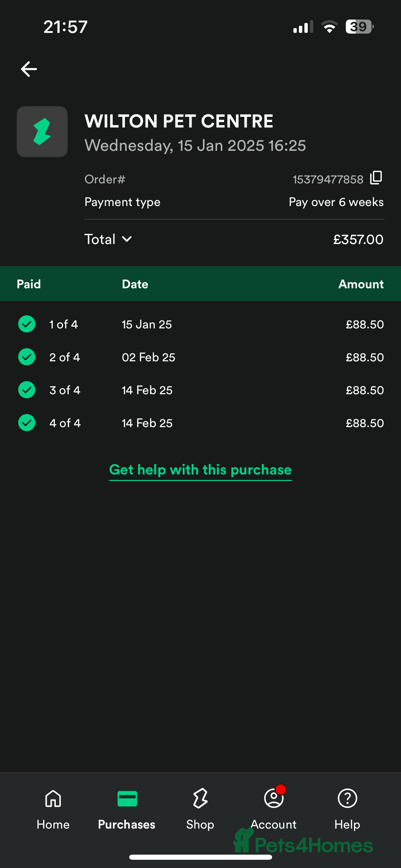Tap the paid checkmark for instalment 4 of 4
The height and width of the screenshot is (868, 401).
tap(27, 423)
